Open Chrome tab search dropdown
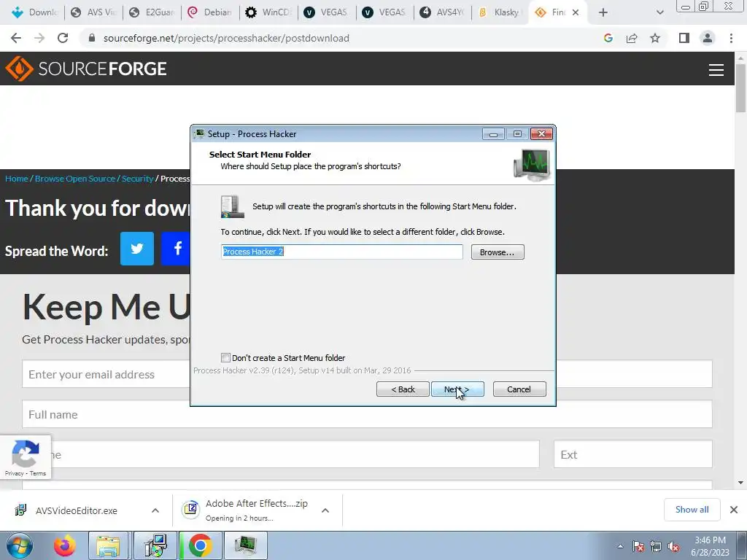 (x=659, y=12)
